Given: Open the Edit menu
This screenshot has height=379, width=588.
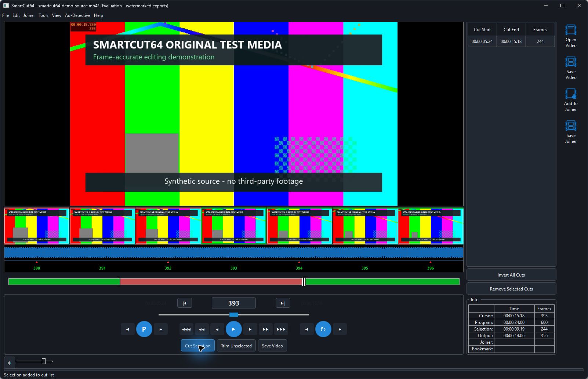Looking at the screenshot, I should click(x=16, y=15).
